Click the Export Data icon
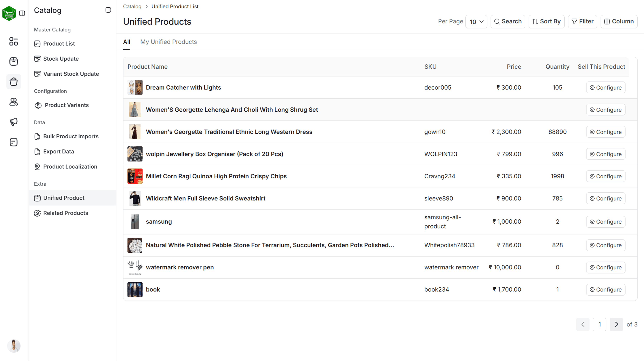Screen dimensions: 644x362 coord(37,152)
